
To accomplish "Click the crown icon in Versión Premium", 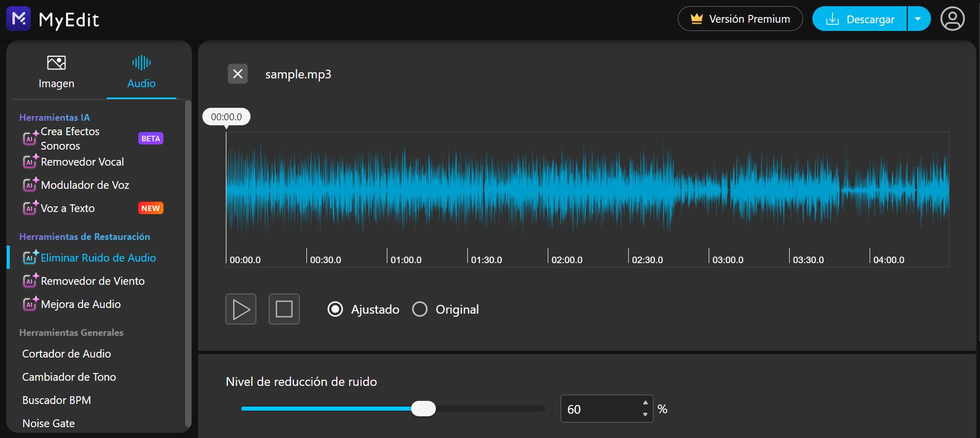I will click(x=697, y=19).
